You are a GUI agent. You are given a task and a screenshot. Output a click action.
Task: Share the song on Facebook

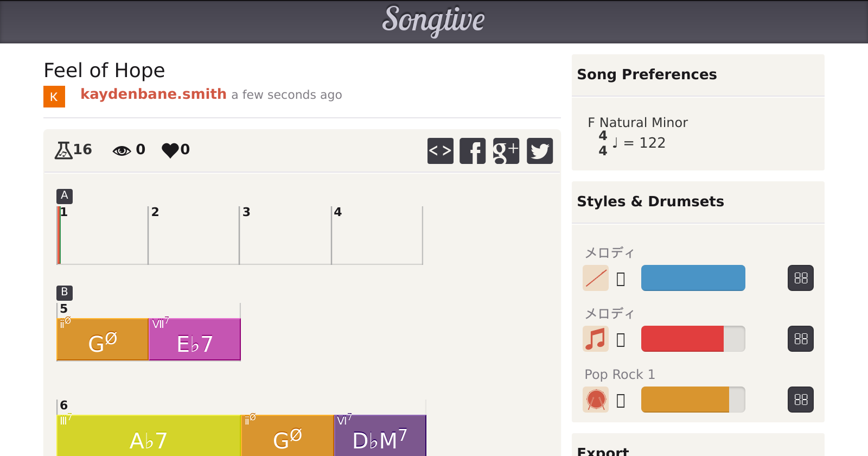pyautogui.click(x=473, y=151)
